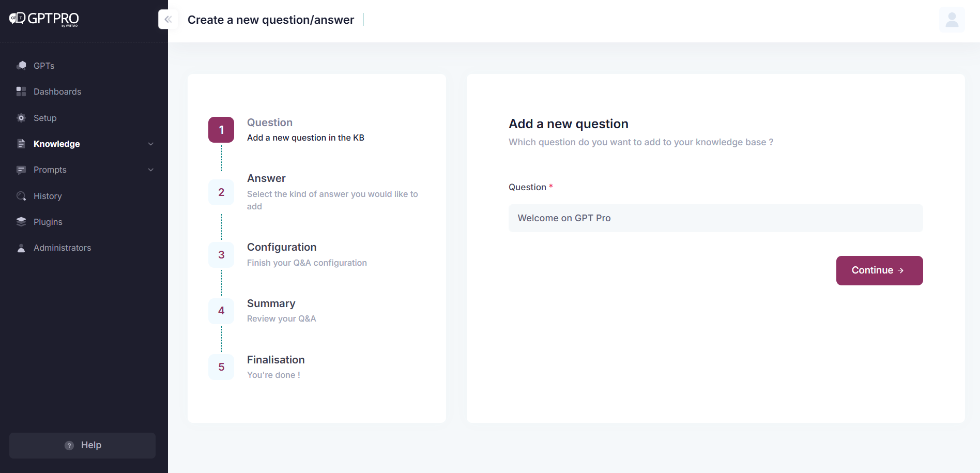
Task: Jump to step 4 Summary
Action: click(x=221, y=311)
